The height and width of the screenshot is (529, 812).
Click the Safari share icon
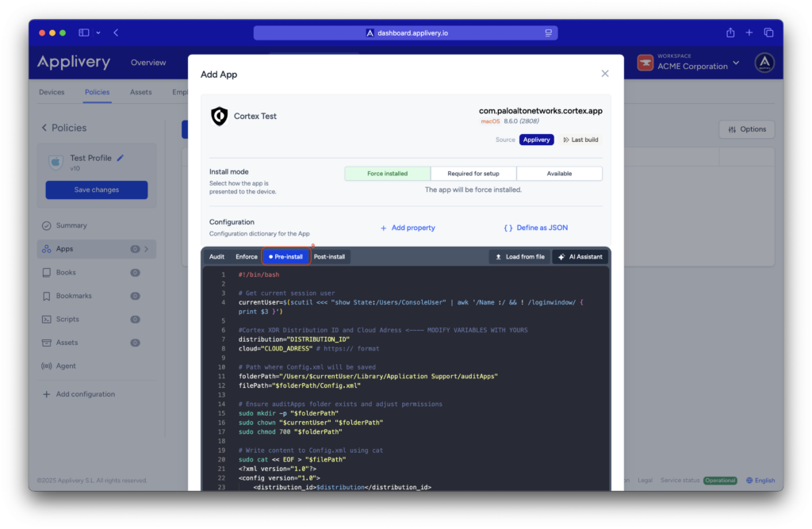click(x=730, y=33)
